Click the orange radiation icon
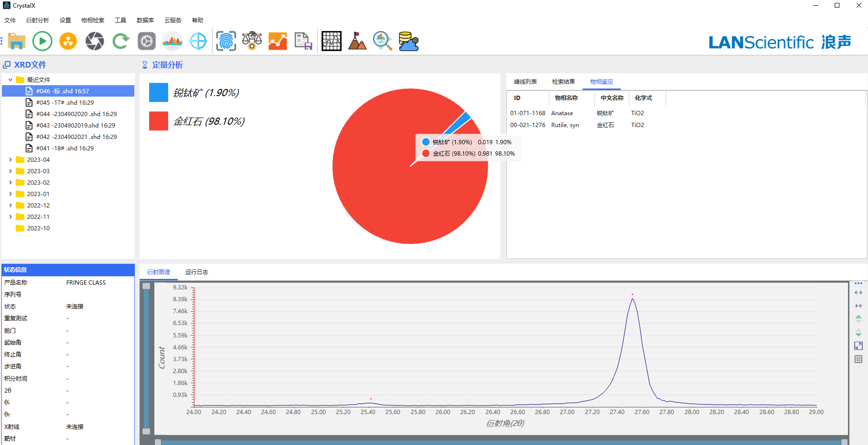The width and height of the screenshot is (868, 445). coord(68,41)
